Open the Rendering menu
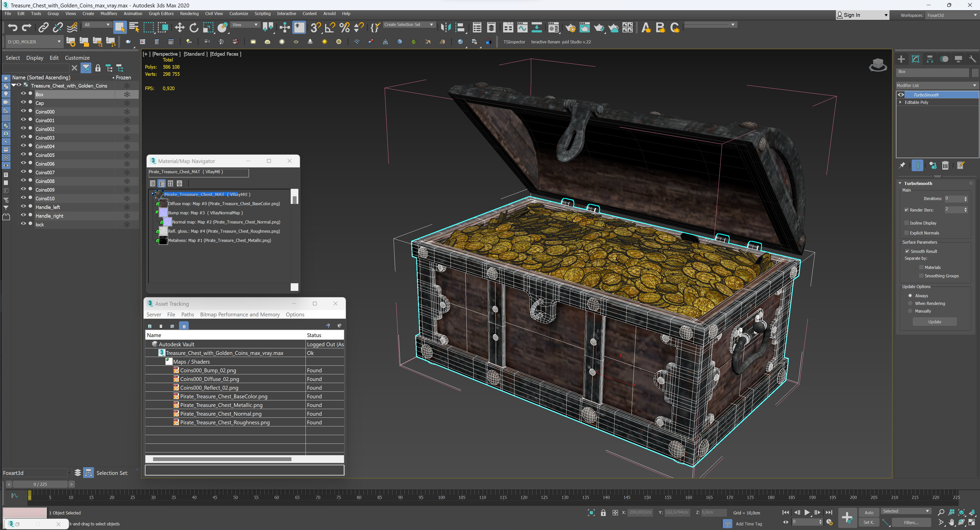Screen dimensions: 980x530 189,13
